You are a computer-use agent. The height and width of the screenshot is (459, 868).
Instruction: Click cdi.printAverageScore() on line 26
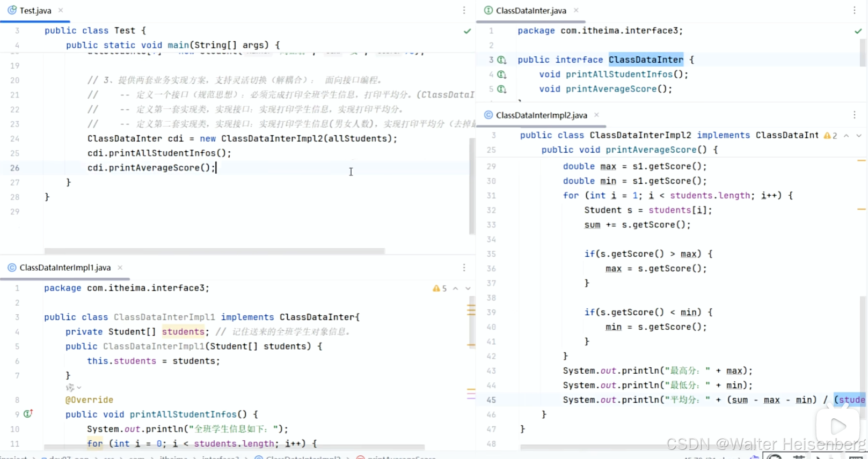[x=151, y=167]
